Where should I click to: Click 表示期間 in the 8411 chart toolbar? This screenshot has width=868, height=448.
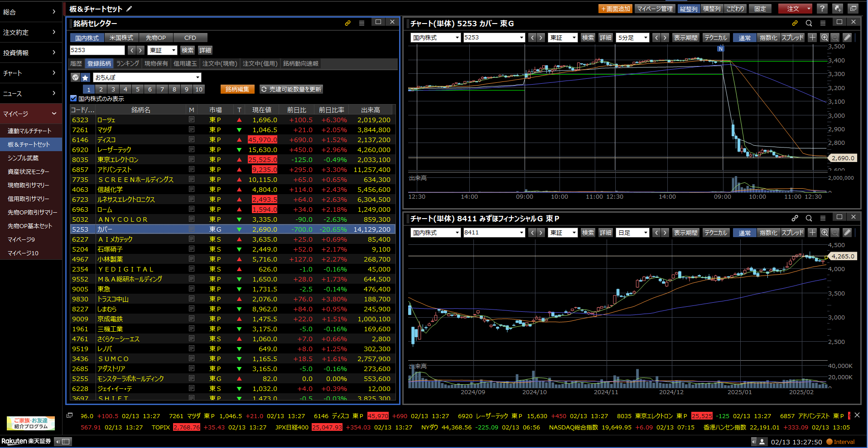pyautogui.click(x=686, y=233)
